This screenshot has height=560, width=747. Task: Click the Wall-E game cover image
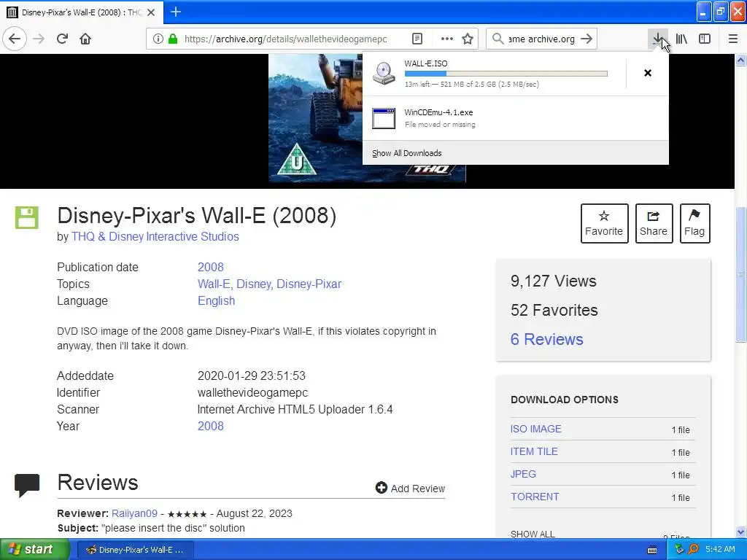pyautogui.click(x=316, y=117)
